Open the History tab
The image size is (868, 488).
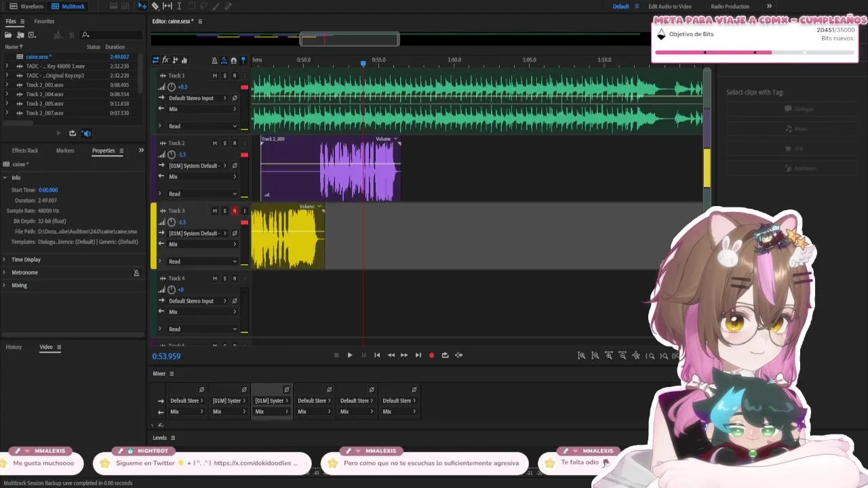pos(14,347)
